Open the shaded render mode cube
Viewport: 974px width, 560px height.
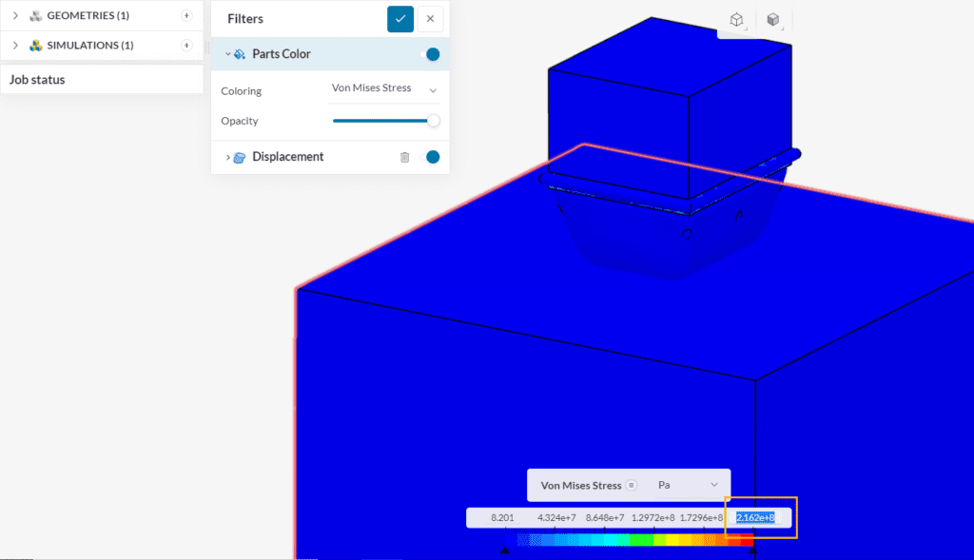click(x=773, y=19)
